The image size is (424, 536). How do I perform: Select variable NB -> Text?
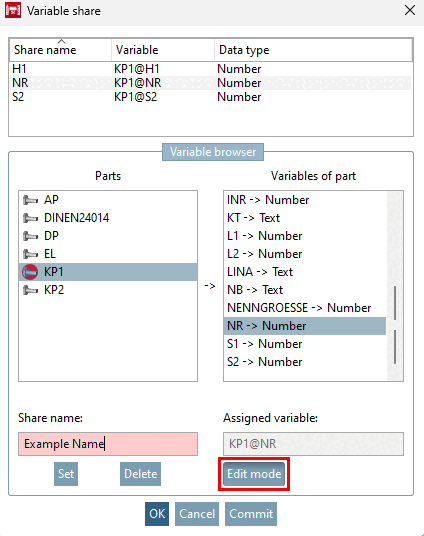pyautogui.click(x=305, y=290)
